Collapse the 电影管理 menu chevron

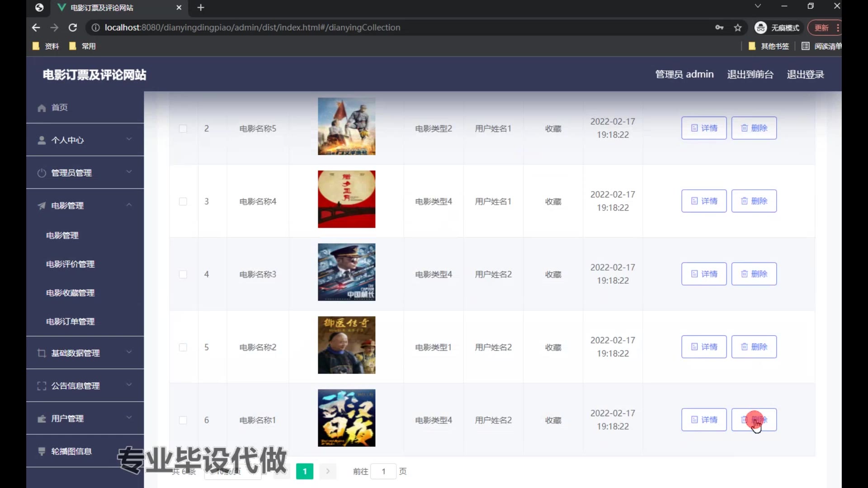(129, 205)
